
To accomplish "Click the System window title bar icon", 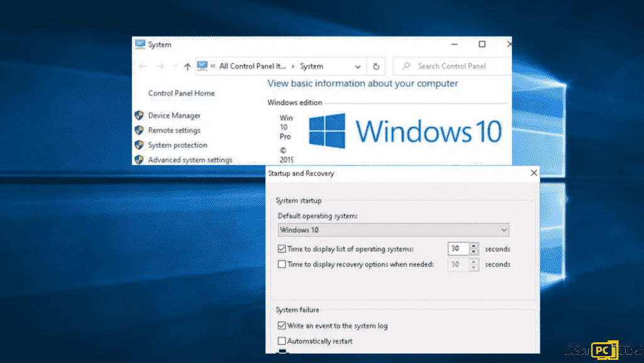I will tap(140, 44).
